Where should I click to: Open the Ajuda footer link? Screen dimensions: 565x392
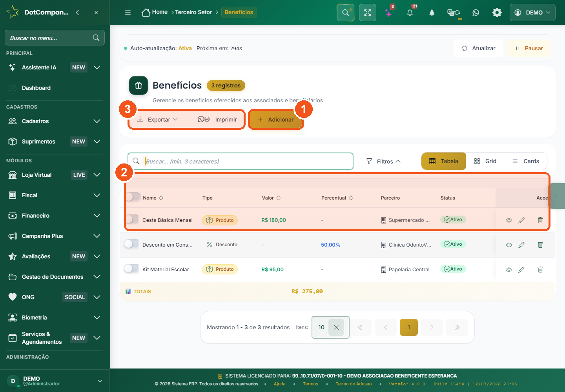(280, 384)
